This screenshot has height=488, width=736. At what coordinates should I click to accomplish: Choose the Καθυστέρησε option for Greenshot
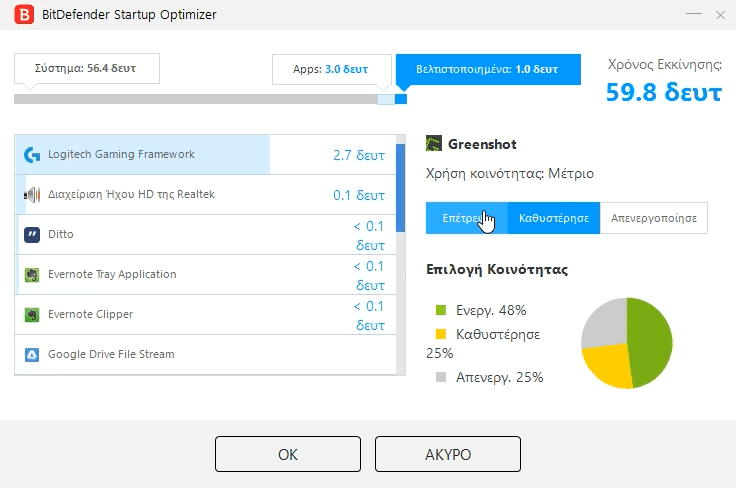[x=554, y=218]
